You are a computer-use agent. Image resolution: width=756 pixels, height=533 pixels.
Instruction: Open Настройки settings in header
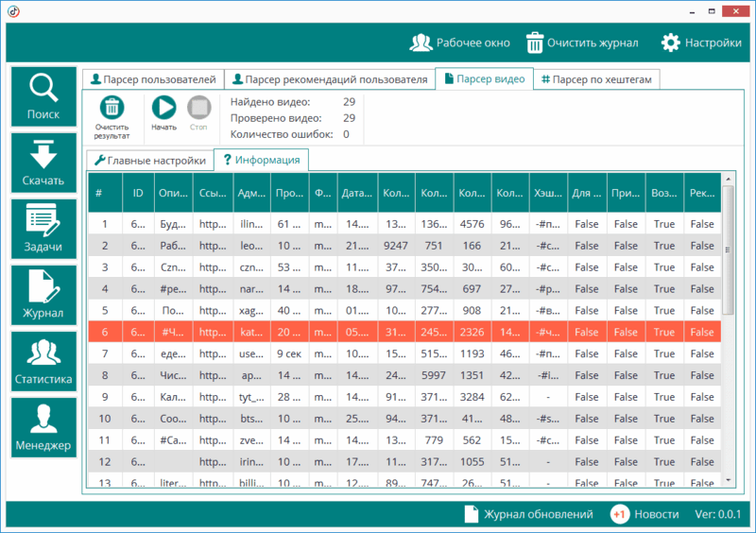(700, 43)
